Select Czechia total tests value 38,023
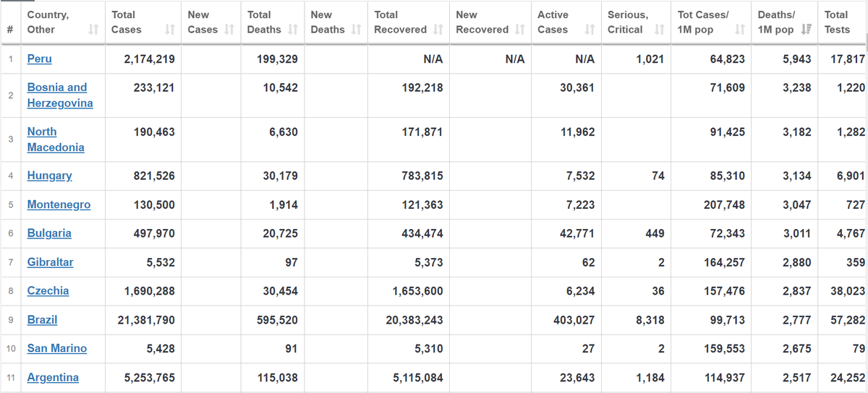The image size is (868, 393). pos(848,291)
